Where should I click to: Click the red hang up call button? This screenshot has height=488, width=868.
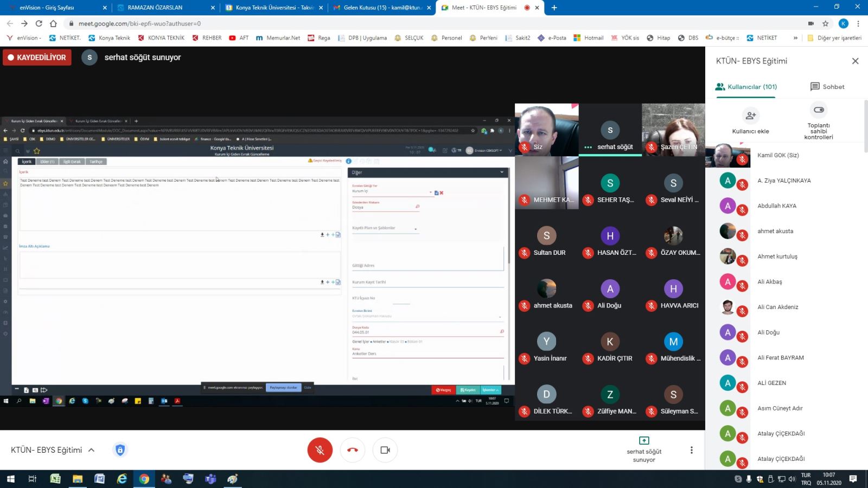point(353,450)
